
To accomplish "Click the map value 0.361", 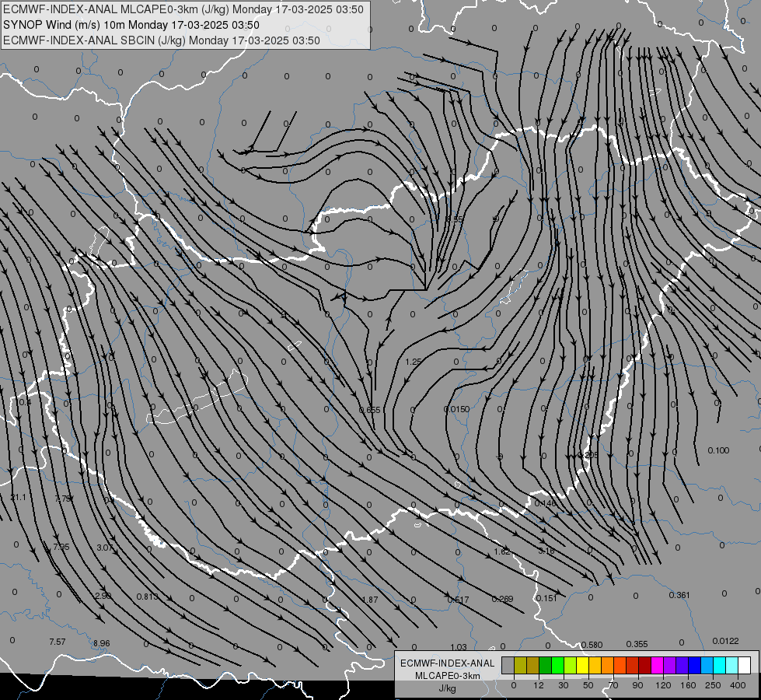I will click(679, 595).
